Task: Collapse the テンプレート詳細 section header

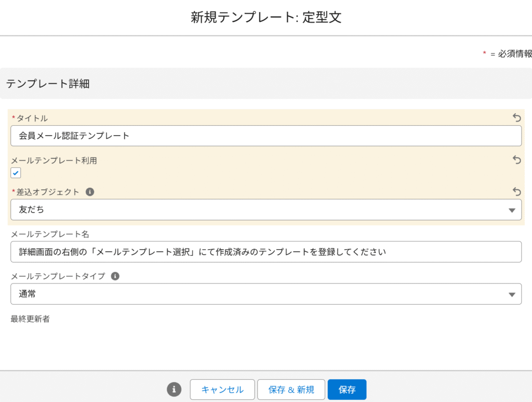Action: pyautogui.click(x=48, y=84)
